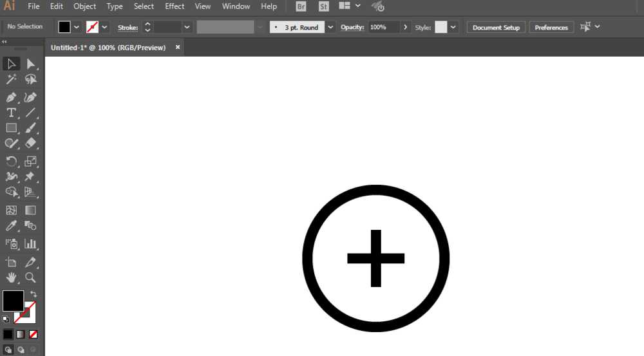Open the Help menu
This screenshot has width=644, height=356.
(269, 6)
